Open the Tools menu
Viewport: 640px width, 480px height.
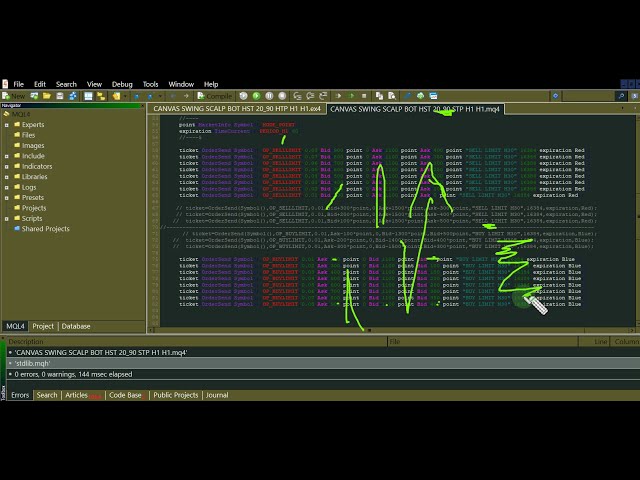coord(150,84)
